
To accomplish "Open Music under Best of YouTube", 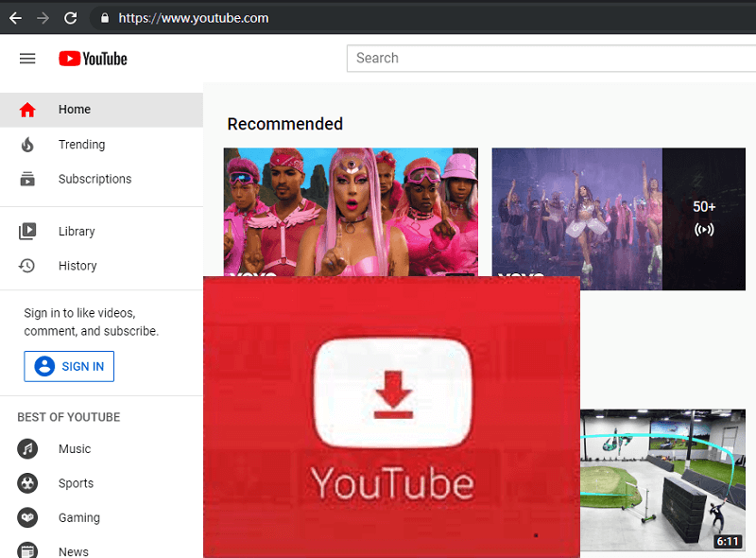I will click(101, 449).
